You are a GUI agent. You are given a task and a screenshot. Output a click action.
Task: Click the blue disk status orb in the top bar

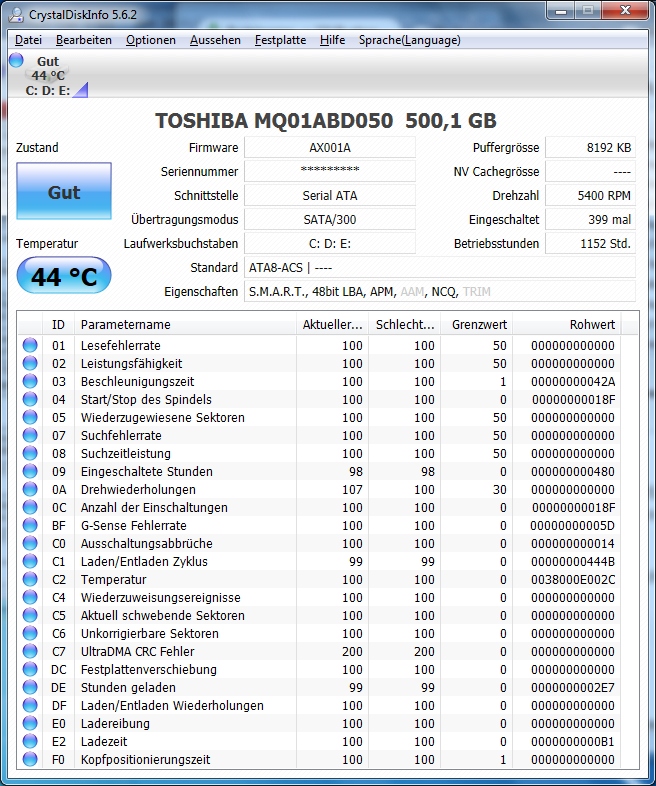click(x=16, y=60)
